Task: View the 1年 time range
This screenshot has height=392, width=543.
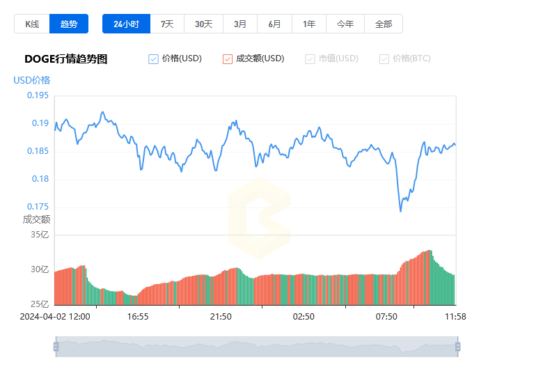Action: 309,24
